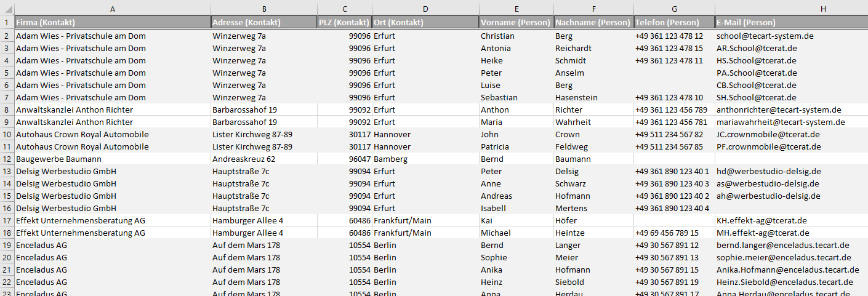Click the 'E-Mail (Person)' header cell

pyautogui.click(x=792, y=22)
